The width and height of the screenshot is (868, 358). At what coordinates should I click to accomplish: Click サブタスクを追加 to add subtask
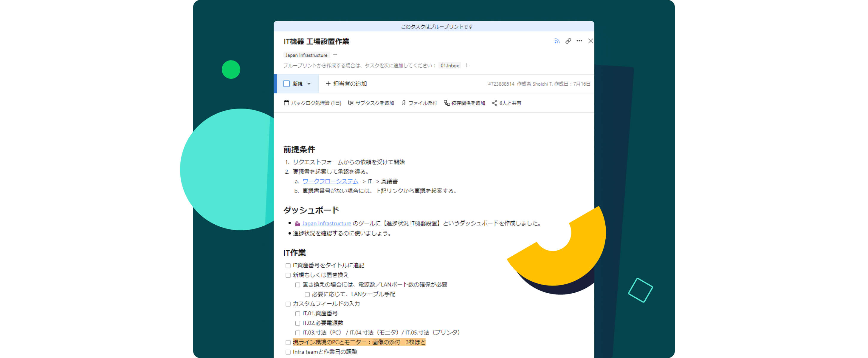coord(371,103)
